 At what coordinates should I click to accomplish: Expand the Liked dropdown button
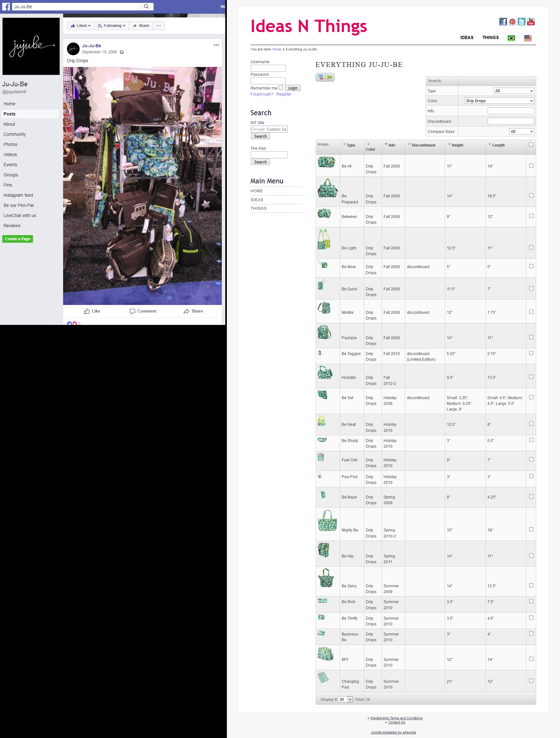coord(80,26)
